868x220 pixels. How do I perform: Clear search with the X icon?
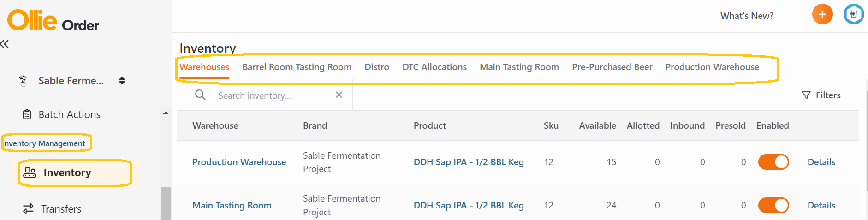click(x=339, y=95)
